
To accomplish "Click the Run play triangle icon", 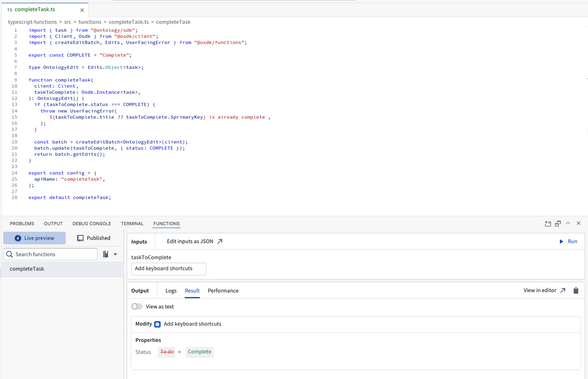I will tap(561, 242).
